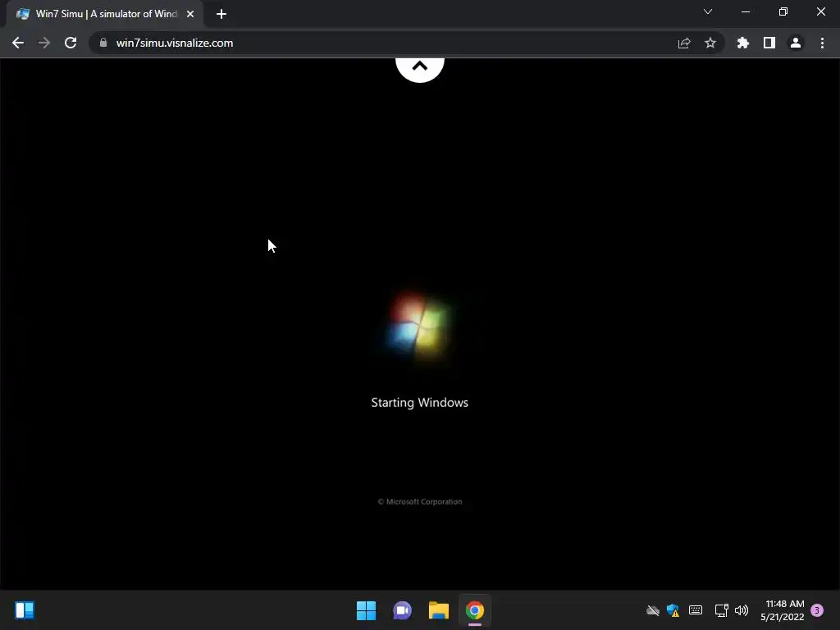
Task: Click the network display tray icon
Action: coord(722,610)
